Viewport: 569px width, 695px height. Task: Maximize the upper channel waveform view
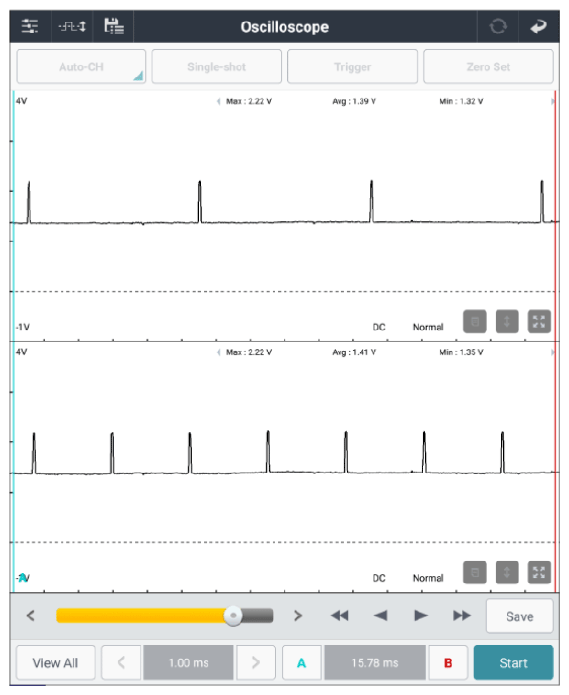(539, 321)
